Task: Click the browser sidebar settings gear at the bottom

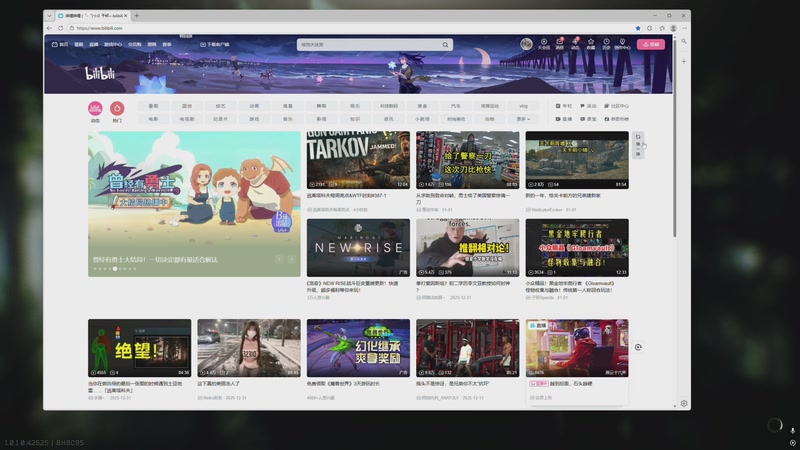Action: pos(684,403)
